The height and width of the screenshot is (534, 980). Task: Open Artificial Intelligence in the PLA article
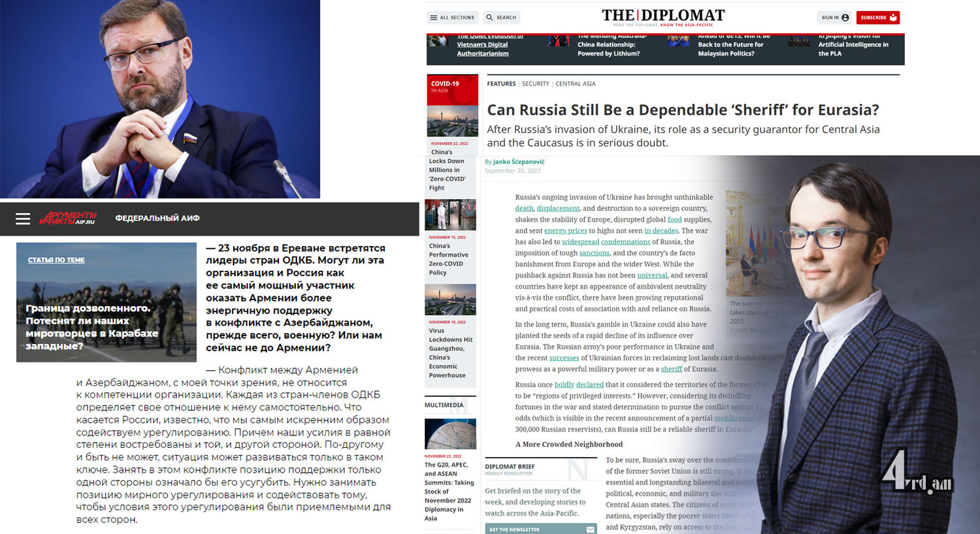click(853, 45)
